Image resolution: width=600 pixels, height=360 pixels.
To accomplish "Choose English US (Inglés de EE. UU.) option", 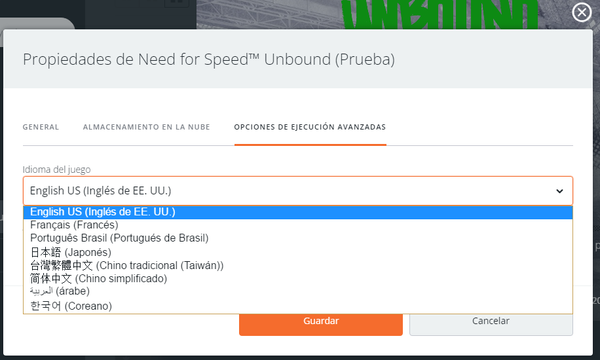I will click(x=298, y=212).
